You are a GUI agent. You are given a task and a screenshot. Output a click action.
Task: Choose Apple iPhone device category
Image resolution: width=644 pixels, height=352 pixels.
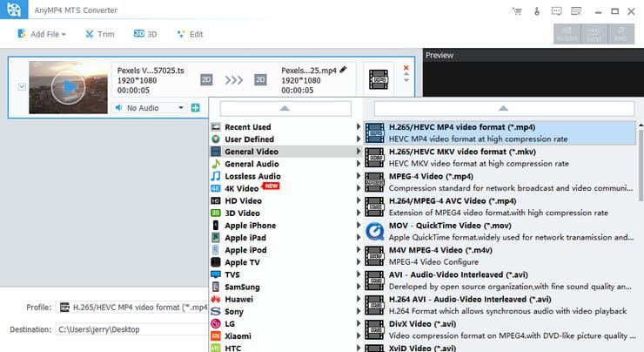(250, 225)
